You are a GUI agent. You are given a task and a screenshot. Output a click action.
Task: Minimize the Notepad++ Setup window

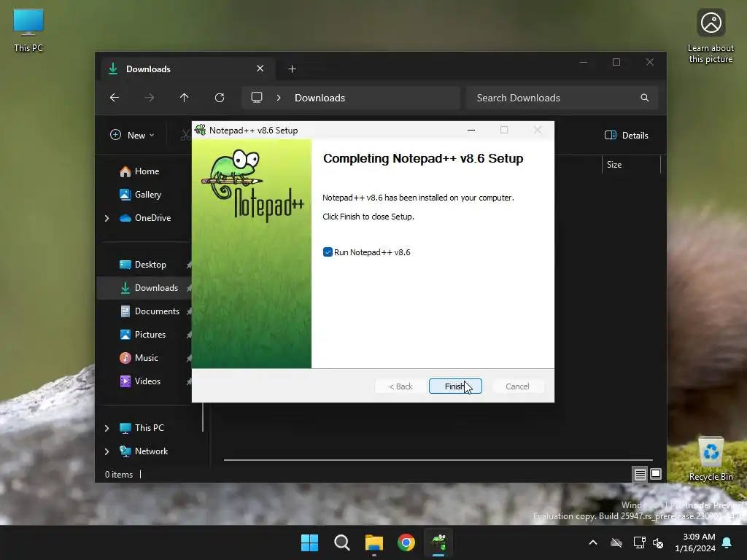tap(471, 130)
